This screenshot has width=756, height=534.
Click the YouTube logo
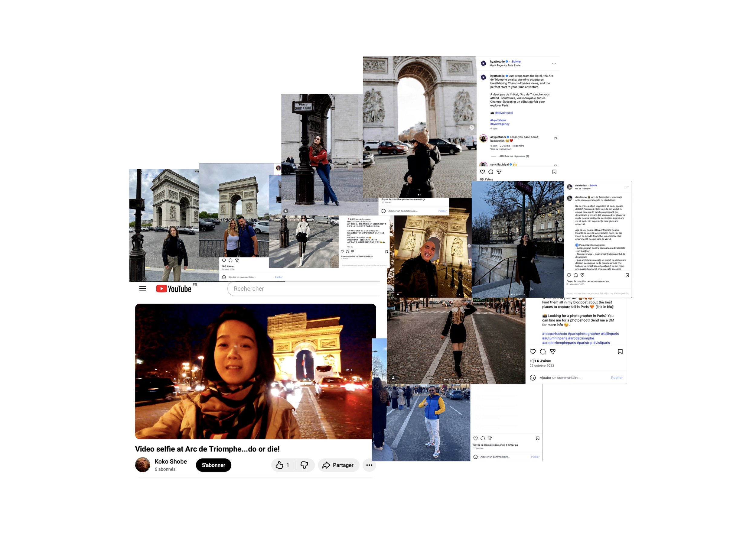click(x=174, y=289)
